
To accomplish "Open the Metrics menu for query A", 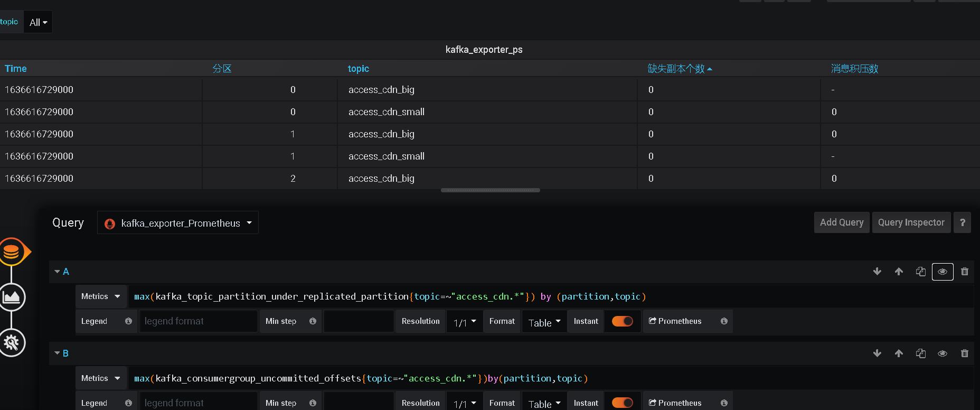I will 101,296.
